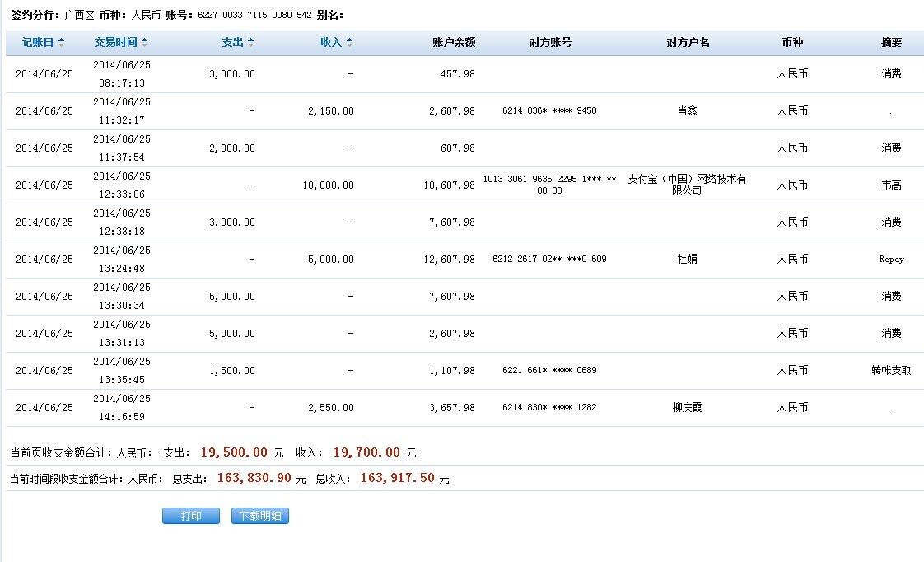Viewport: 924px width, 562px height.
Task: Select the 收入 column header label
Action: (331, 42)
